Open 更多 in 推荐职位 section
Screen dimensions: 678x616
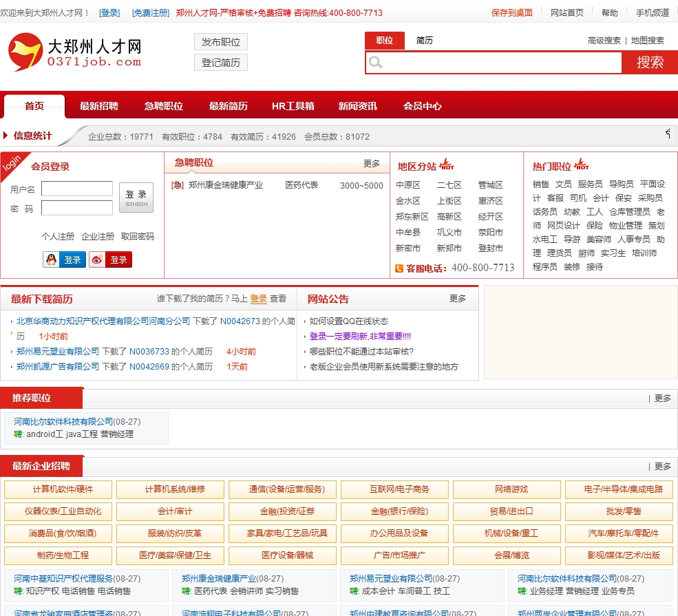coord(662,398)
